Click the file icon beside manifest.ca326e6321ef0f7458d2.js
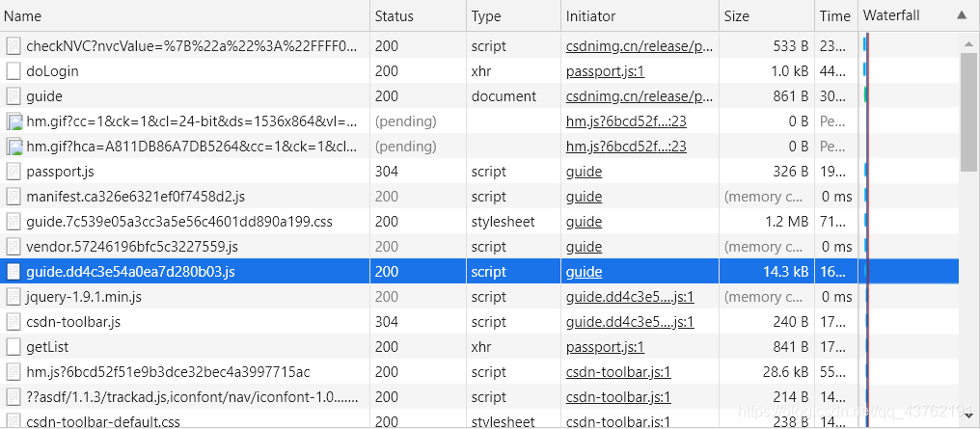This screenshot has height=429, width=980. tap(14, 197)
